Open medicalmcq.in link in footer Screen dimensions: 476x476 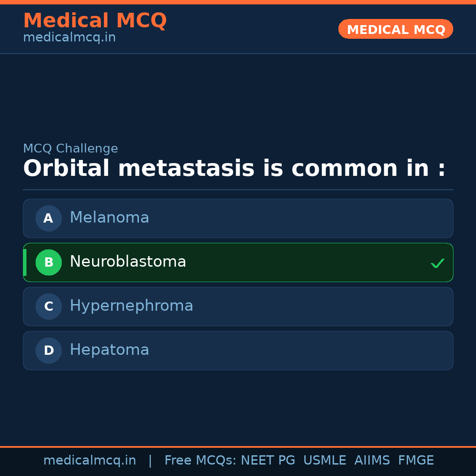tap(89, 461)
